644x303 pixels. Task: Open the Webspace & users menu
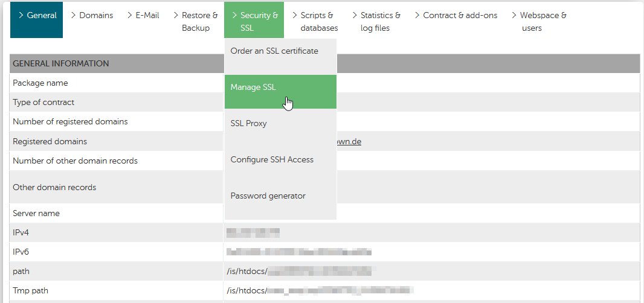click(x=539, y=22)
